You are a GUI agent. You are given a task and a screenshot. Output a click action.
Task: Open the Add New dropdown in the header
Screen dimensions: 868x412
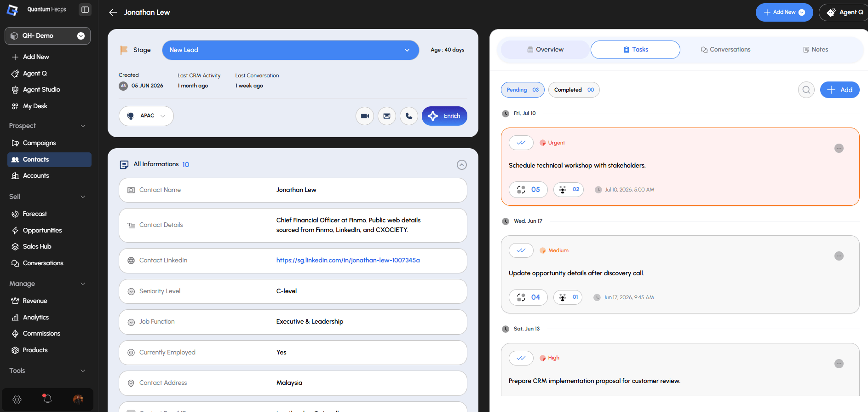click(x=784, y=12)
